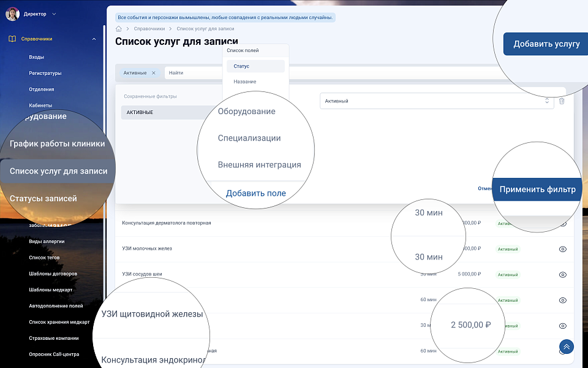Click the Директор user avatar
The image size is (588, 368).
click(x=12, y=13)
